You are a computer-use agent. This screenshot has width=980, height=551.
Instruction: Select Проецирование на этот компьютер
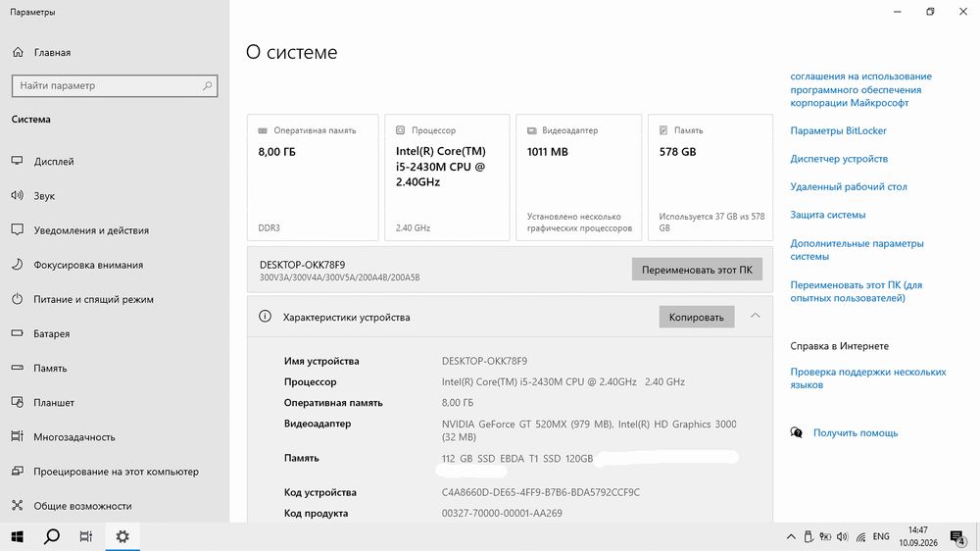pyautogui.click(x=115, y=471)
